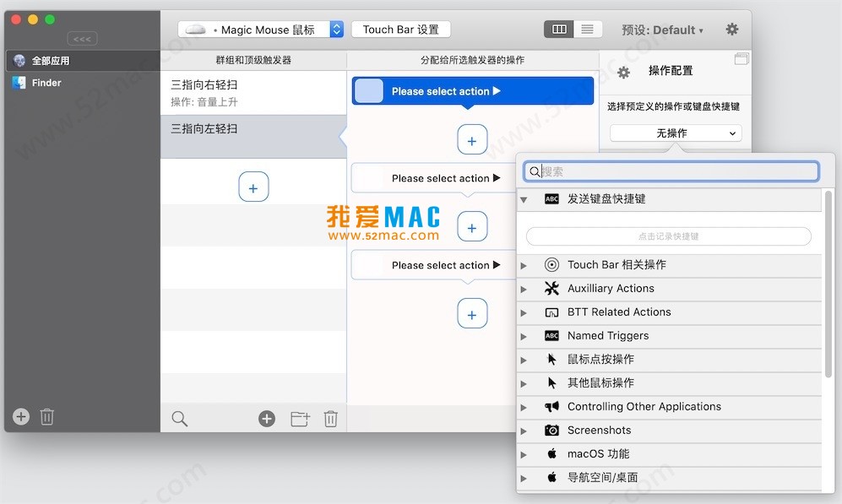
Task: Expand BTT Related Actions triangle
Action: click(524, 312)
